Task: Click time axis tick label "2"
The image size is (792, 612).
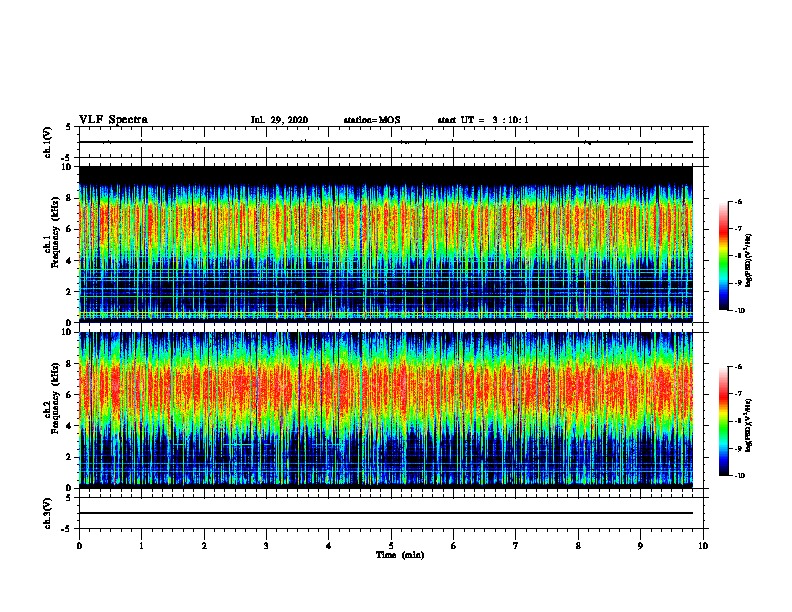Action: tap(204, 546)
